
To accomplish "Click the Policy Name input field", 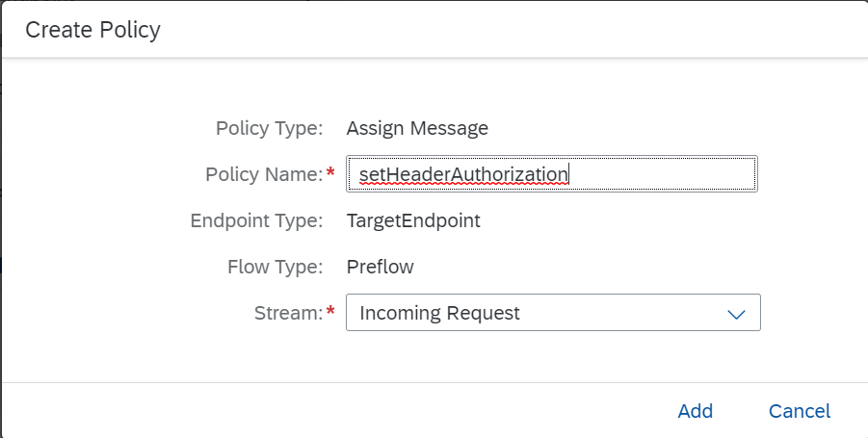I will 551,174.
